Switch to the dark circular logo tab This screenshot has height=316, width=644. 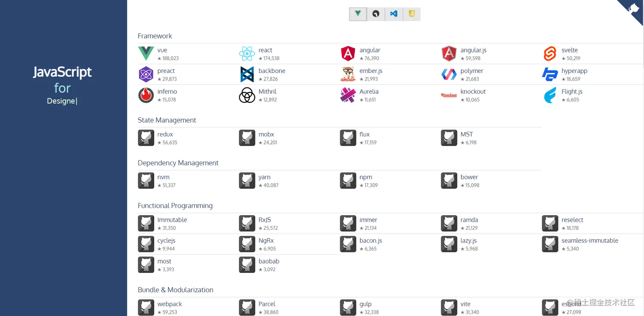376,14
